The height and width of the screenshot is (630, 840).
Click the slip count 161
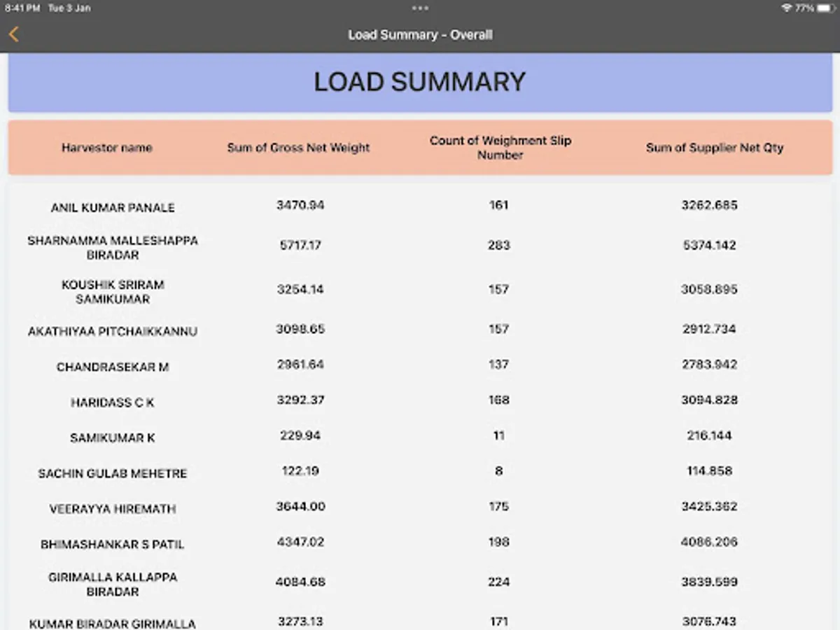[498, 205]
